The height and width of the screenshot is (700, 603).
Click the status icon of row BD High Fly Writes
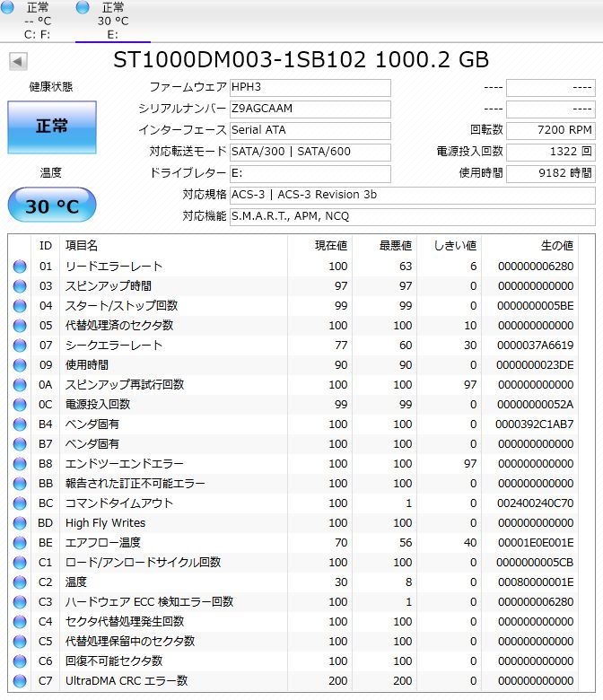click(20, 523)
